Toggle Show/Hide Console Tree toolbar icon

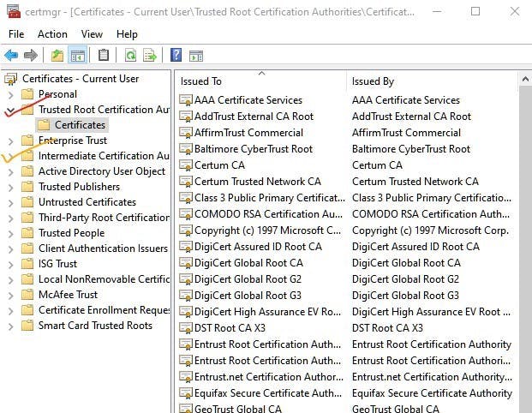click(x=78, y=56)
